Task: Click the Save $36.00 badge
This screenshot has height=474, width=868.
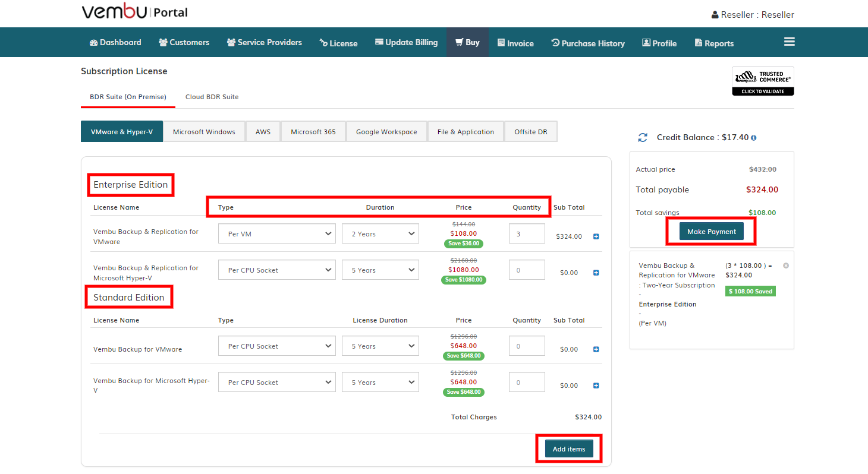Action: click(464, 244)
